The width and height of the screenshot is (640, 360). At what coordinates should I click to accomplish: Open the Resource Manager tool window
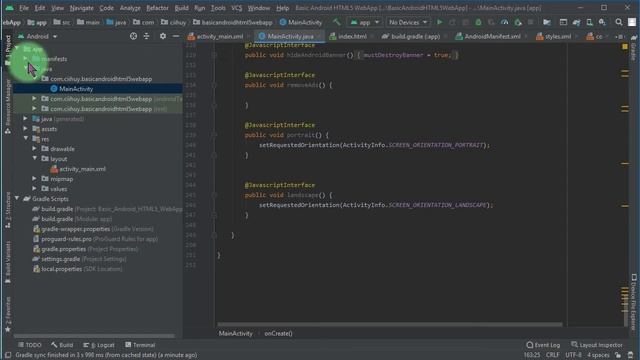[x=8, y=107]
